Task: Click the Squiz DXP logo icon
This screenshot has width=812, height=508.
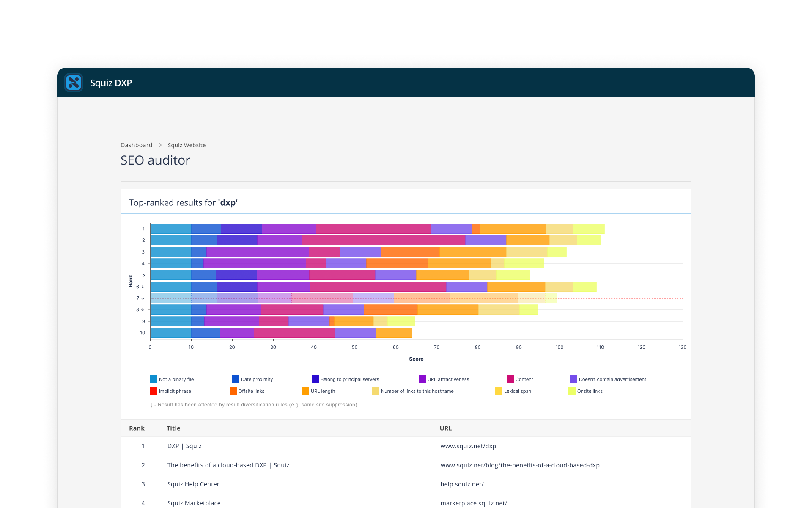Action: pos(74,83)
